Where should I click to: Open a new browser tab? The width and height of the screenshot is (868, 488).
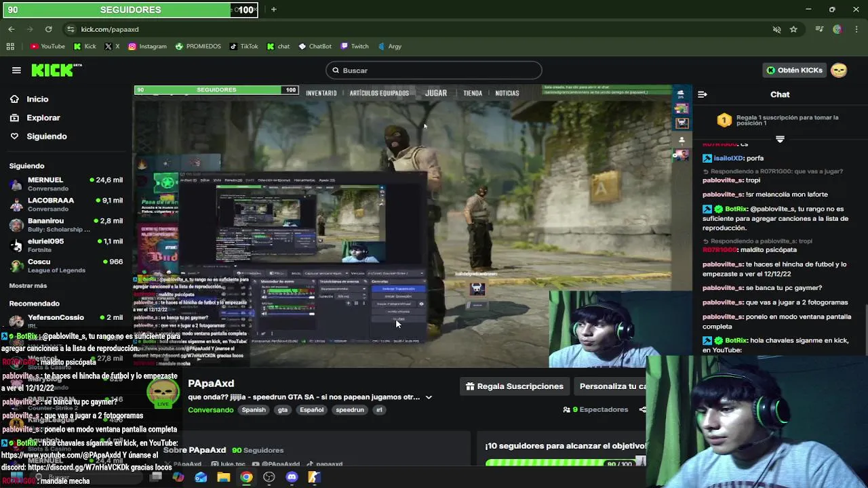273,9
